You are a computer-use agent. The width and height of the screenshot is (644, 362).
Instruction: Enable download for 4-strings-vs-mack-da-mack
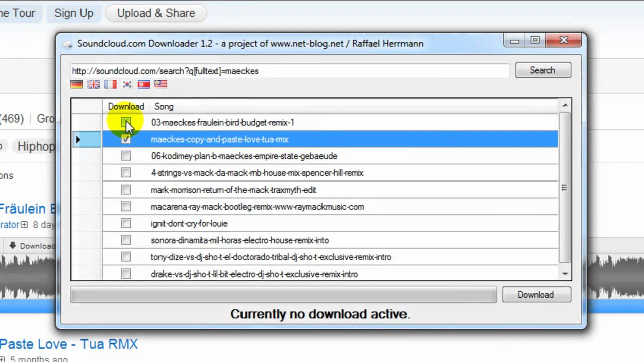point(126,173)
